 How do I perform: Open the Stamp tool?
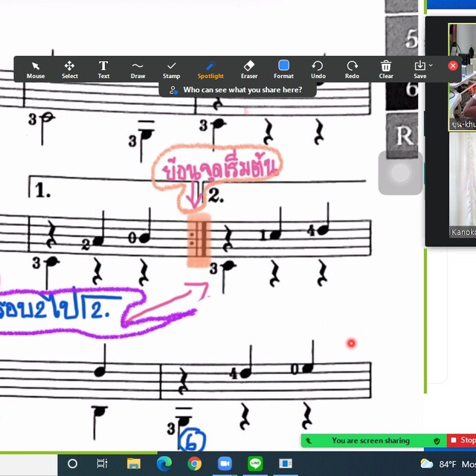tap(172, 69)
